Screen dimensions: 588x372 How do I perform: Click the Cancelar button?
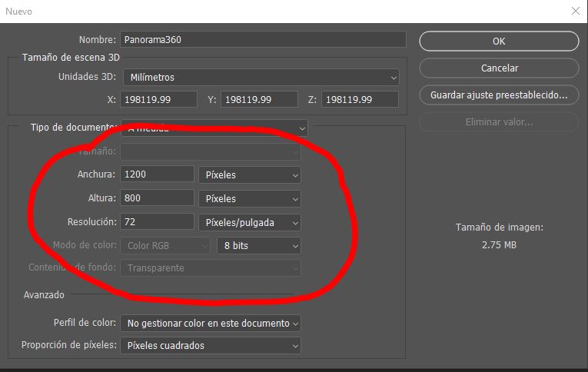click(x=499, y=68)
